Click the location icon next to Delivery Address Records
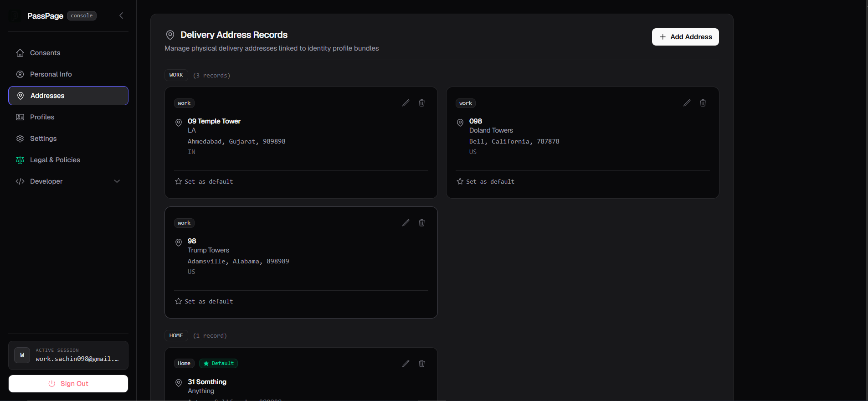Image resolution: width=868 pixels, height=401 pixels. point(170,35)
